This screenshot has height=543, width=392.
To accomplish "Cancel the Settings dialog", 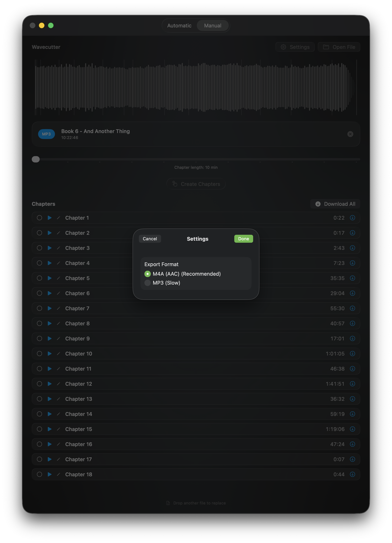I will point(150,239).
